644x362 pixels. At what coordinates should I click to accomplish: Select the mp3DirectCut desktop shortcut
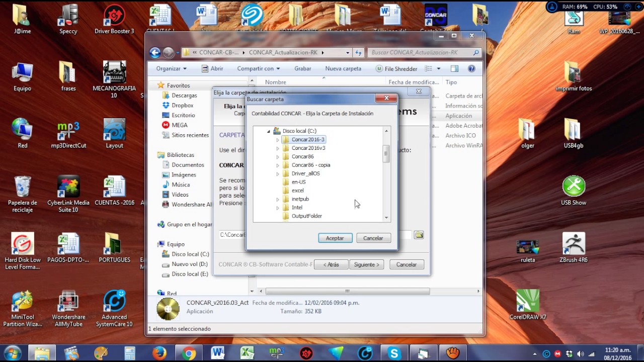click(x=68, y=133)
